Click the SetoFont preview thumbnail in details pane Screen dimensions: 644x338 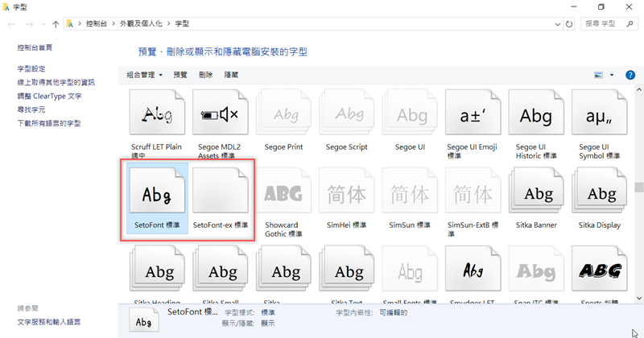pos(144,321)
